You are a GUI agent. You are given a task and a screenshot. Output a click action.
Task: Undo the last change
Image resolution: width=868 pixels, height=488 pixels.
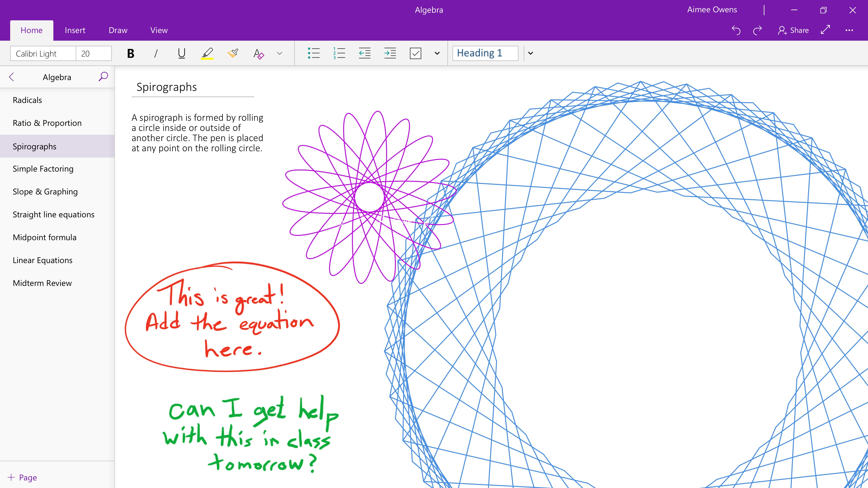(736, 30)
